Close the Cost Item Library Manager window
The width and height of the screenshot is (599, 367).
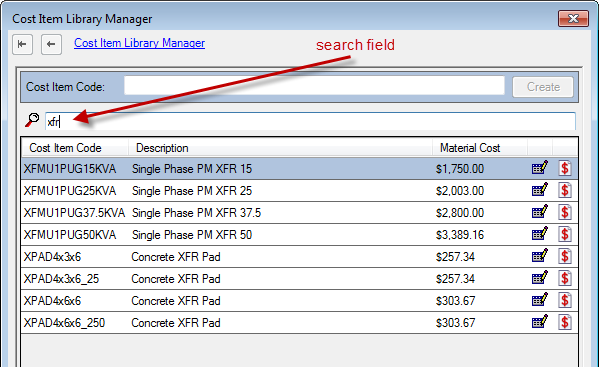[x=573, y=18]
